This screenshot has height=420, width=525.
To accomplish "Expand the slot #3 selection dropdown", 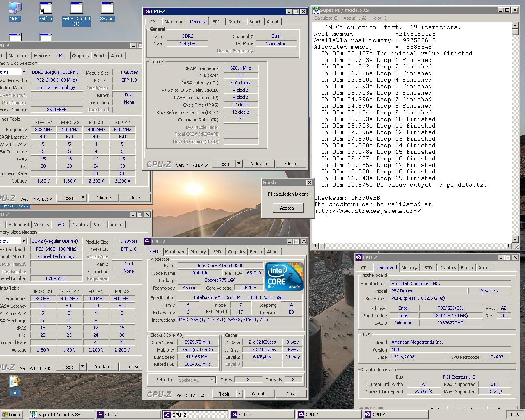I will [x=23, y=241].
